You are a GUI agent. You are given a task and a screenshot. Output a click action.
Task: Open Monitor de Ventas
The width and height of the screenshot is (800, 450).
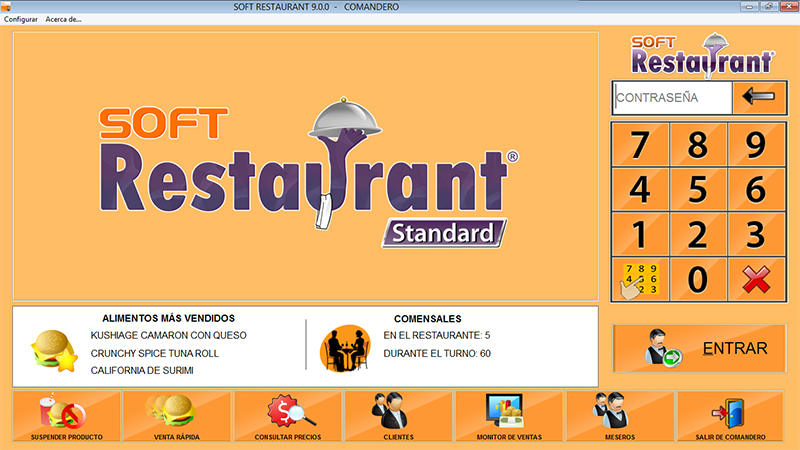click(x=509, y=417)
